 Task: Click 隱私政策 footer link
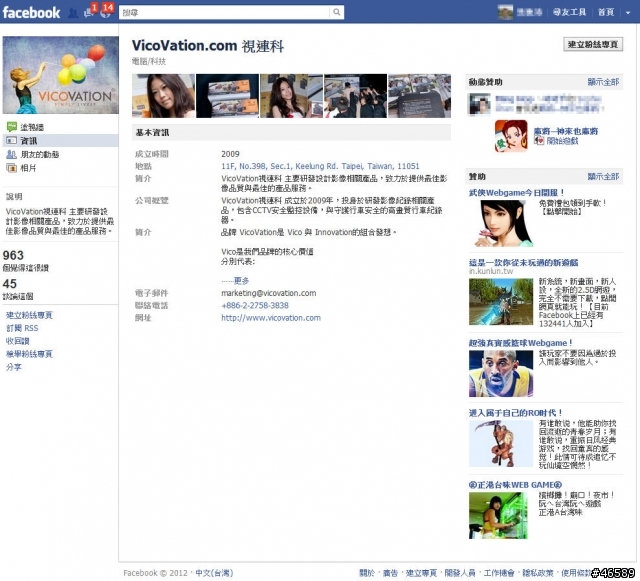(x=538, y=573)
